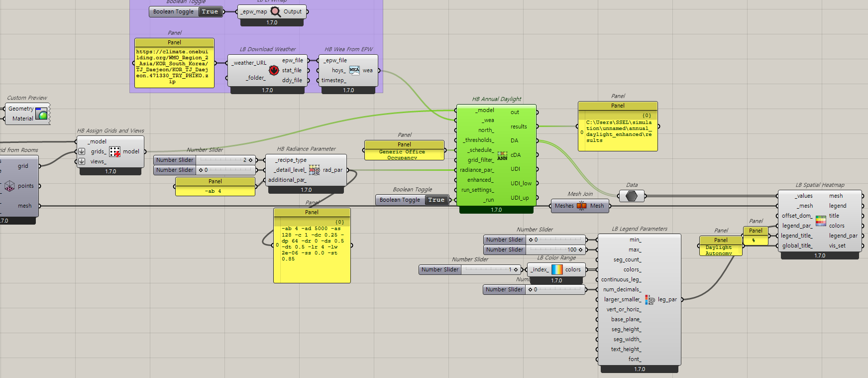
Task: Click the views_ input arrow icon
Action: coord(82,161)
